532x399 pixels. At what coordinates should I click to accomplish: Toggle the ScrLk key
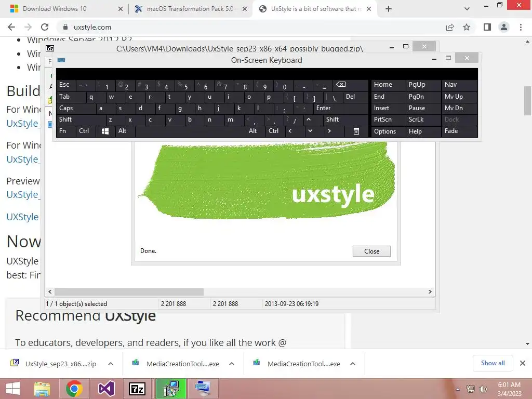coord(423,119)
